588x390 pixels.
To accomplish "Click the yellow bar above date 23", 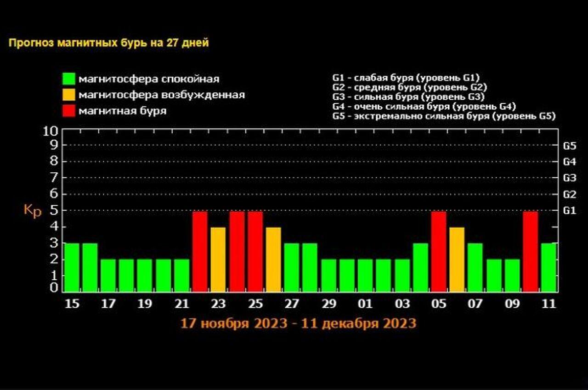I will [x=219, y=260].
